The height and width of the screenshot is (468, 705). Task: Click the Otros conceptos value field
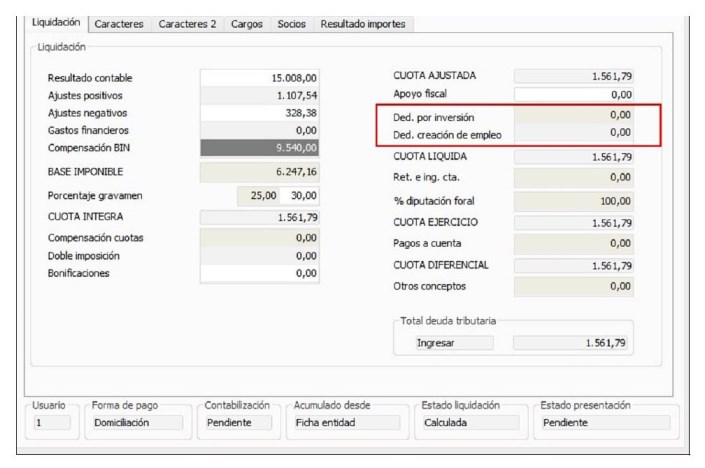[574, 286]
